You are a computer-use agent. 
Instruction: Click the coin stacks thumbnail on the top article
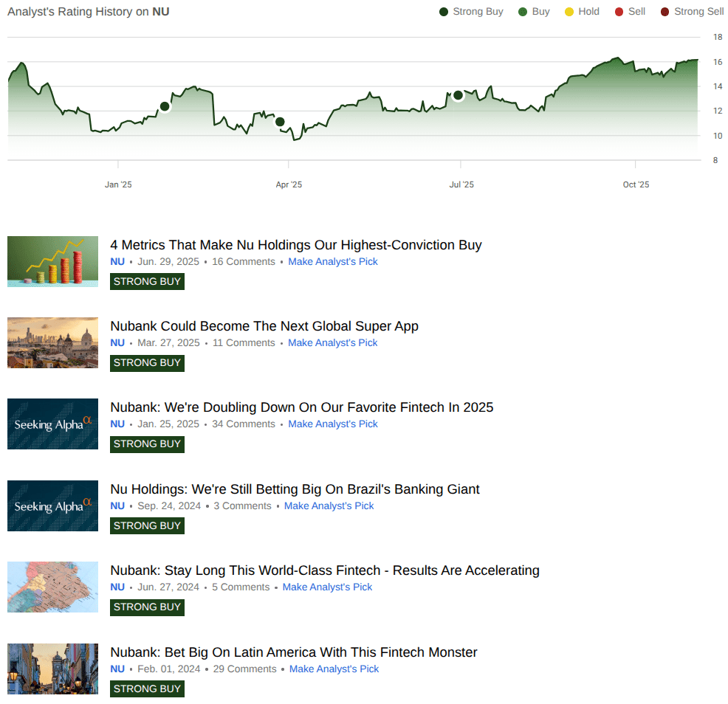coord(52,261)
